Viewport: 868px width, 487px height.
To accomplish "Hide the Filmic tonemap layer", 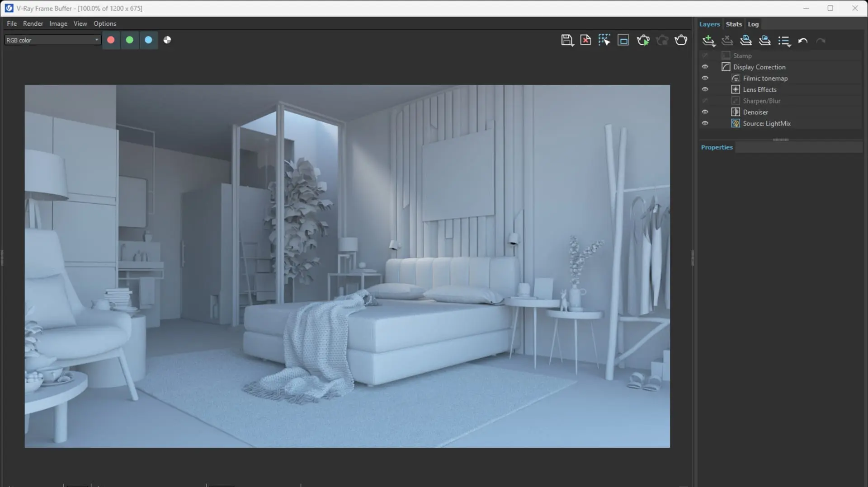I will [705, 78].
